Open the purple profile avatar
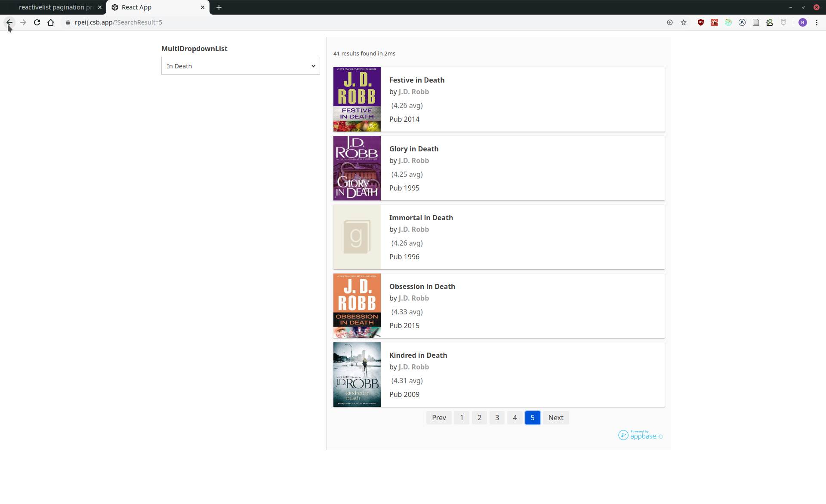Viewport: 826px width, 504px height. pos(803,22)
